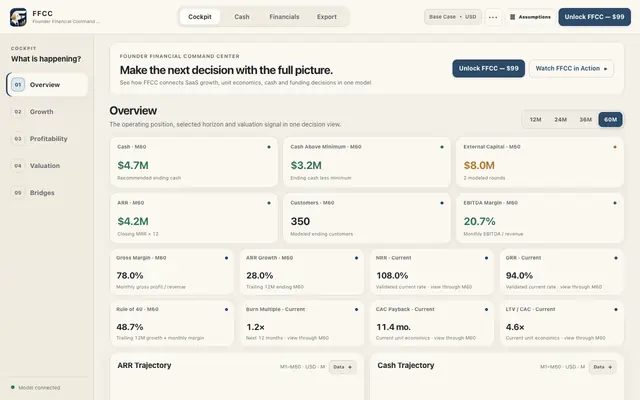This screenshot has width=640, height=400.
Task: Click the 1.2× Burn Multiple value
Action: 256,327
